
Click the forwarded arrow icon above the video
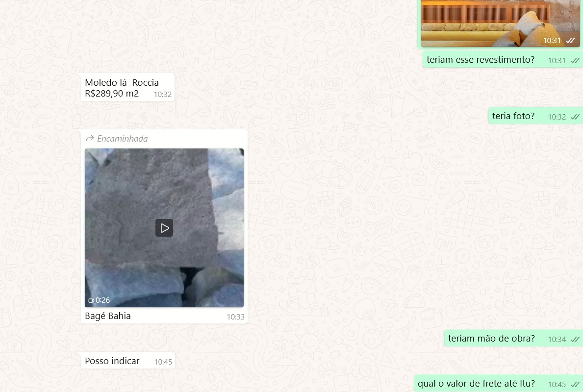coord(90,139)
